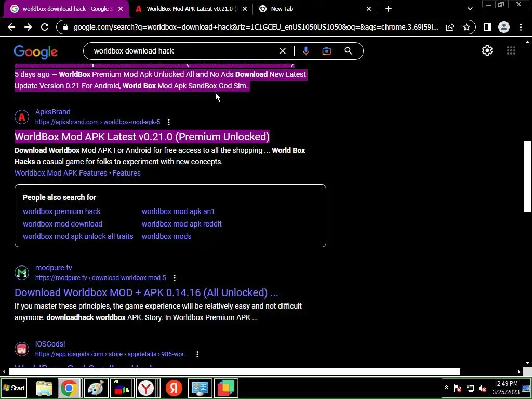Screen dimensions: 532x399
Task: Open the Worldbox Mod APK Features sitelink
Action: [x=61, y=173]
